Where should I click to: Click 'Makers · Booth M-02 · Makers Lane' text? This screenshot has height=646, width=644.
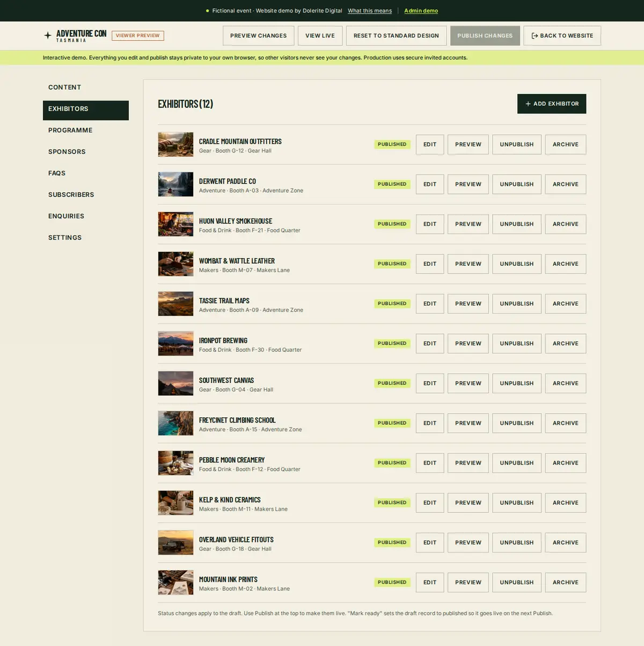point(244,589)
